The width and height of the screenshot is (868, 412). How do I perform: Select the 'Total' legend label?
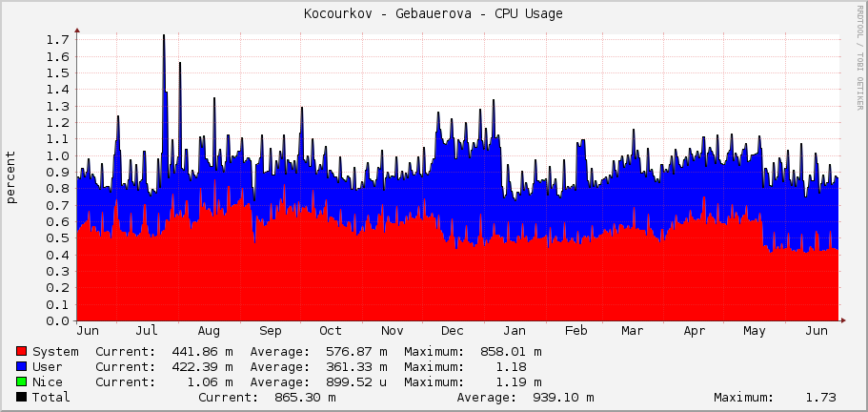51,397
